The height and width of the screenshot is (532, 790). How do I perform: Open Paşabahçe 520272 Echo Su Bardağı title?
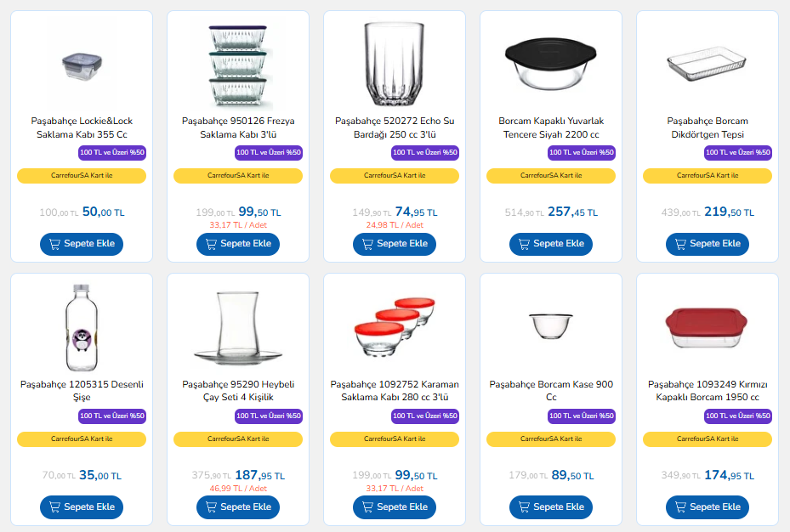pyautogui.click(x=395, y=127)
